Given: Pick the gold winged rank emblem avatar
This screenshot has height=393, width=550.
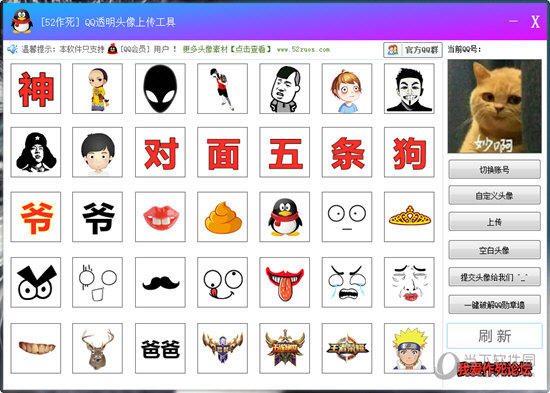Looking at the screenshot, I should pyautogui.click(x=284, y=348).
